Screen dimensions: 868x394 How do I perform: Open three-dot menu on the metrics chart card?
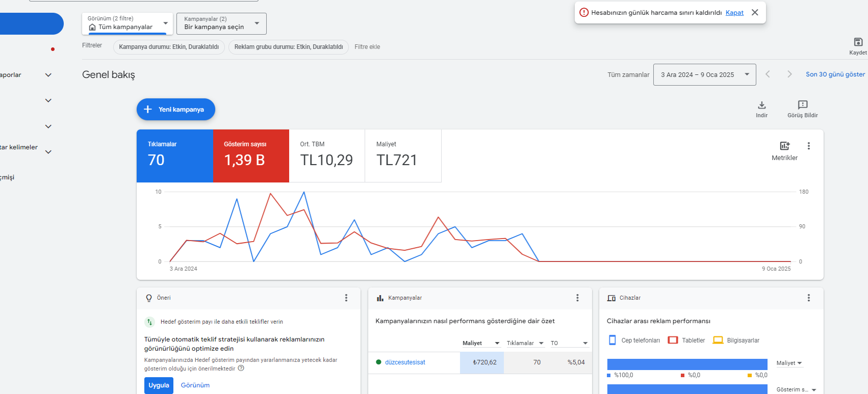(x=808, y=146)
